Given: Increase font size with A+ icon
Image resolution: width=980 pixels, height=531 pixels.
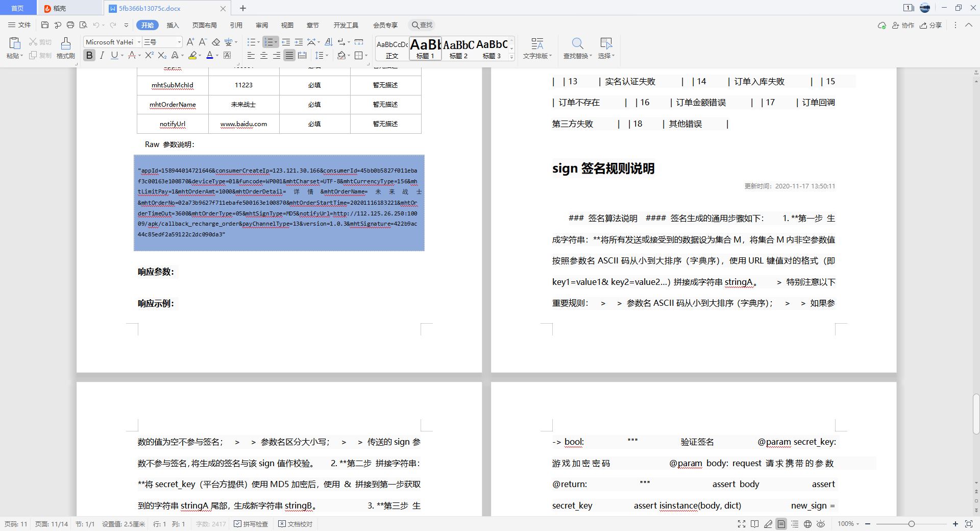Looking at the screenshot, I should tap(190, 42).
